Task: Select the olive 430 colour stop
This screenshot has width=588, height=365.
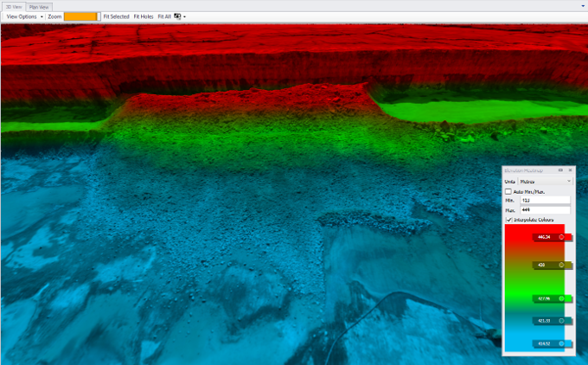Action: [553, 265]
